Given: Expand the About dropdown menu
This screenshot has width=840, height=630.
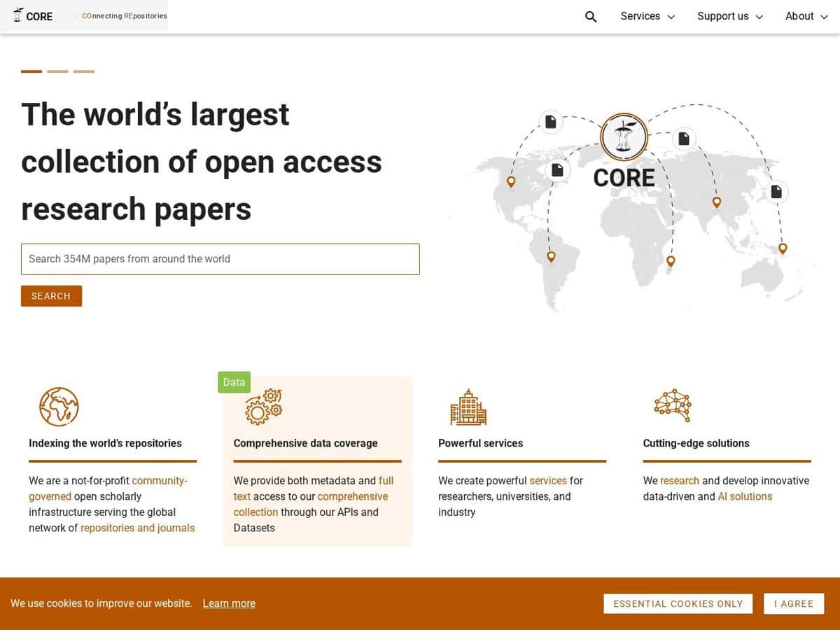Looking at the screenshot, I should pos(806,16).
